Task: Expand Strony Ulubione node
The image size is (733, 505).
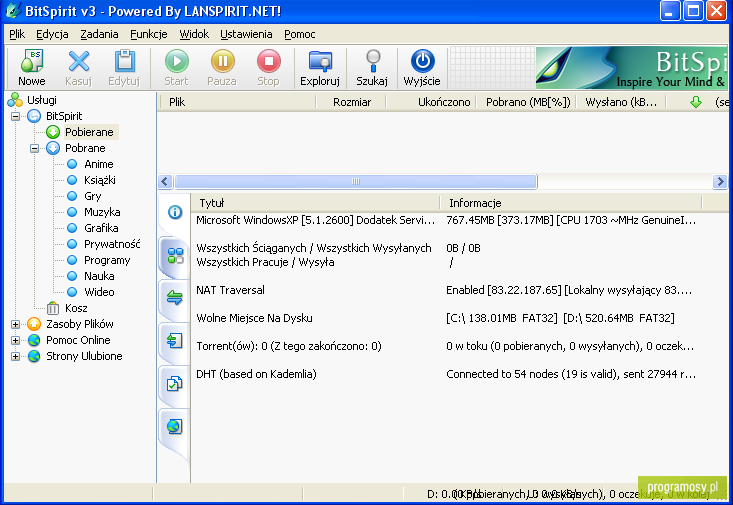Action: click(x=15, y=356)
